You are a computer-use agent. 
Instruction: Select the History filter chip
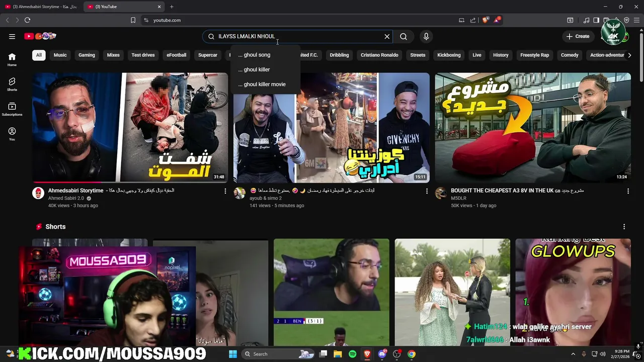coord(501,55)
